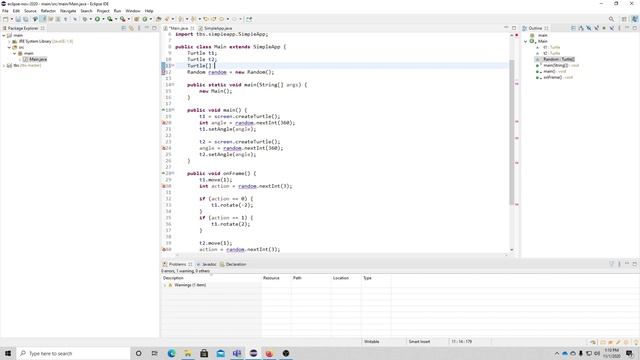The height and width of the screenshot is (360, 640).
Task: Click the New file toolbar icon
Action: pyautogui.click(x=5, y=19)
